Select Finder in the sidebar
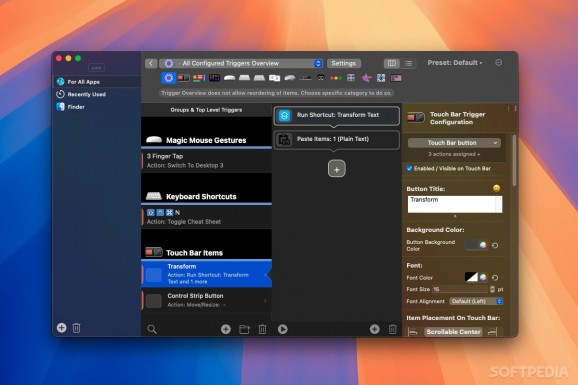Screen dimensions: 578x385 coord(97,107)
